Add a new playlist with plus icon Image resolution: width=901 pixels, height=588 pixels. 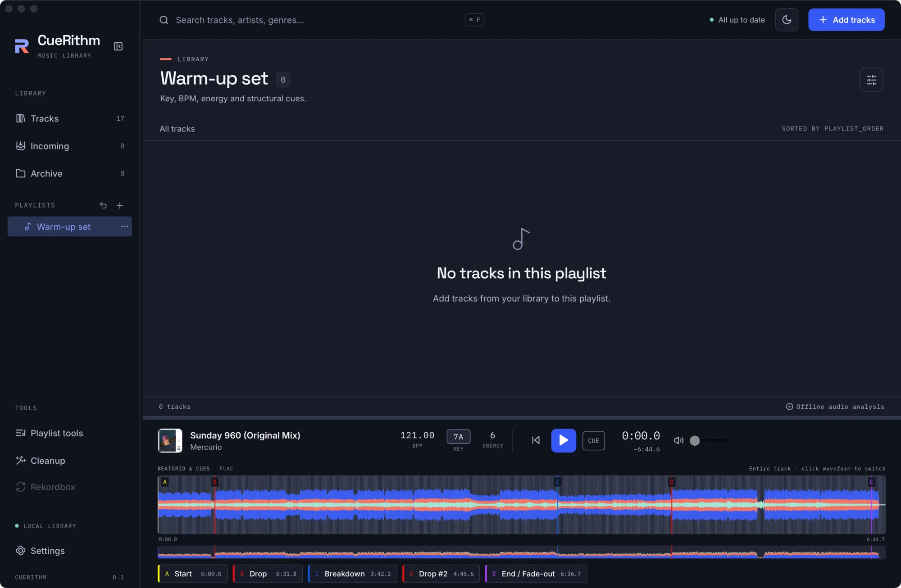[120, 205]
